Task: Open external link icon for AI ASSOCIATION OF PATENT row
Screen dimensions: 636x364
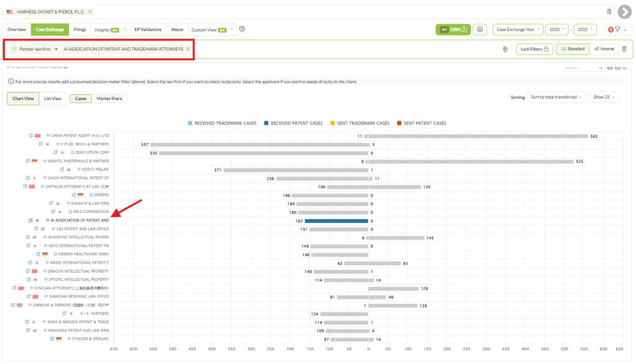Action: click(30, 221)
